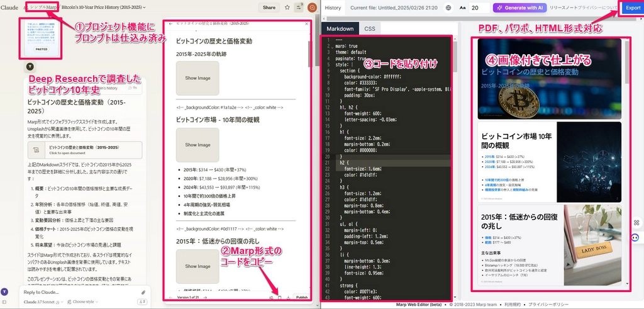The height and width of the screenshot is (309, 644).
Task: Open the orange user avatar menu
Action: point(312,8)
